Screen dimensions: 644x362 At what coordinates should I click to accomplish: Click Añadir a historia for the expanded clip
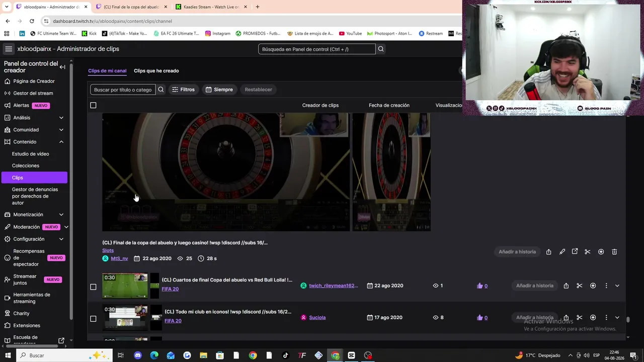[517, 252]
